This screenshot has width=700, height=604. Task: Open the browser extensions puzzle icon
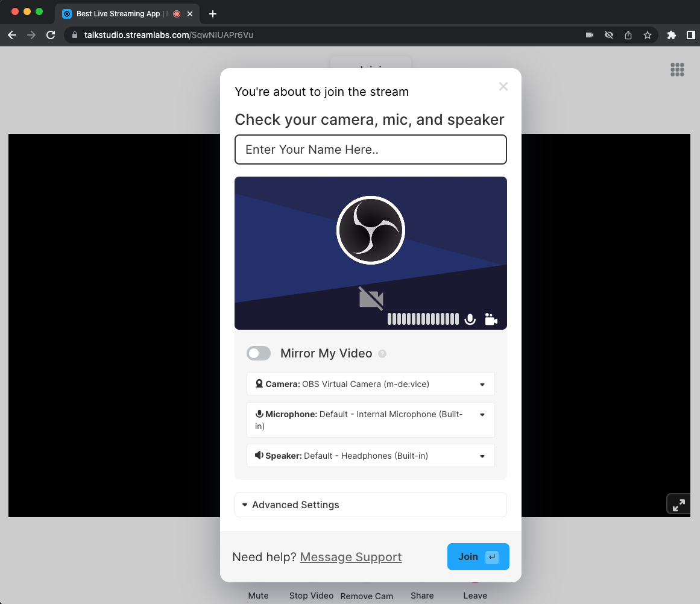pyautogui.click(x=672, y=35)
